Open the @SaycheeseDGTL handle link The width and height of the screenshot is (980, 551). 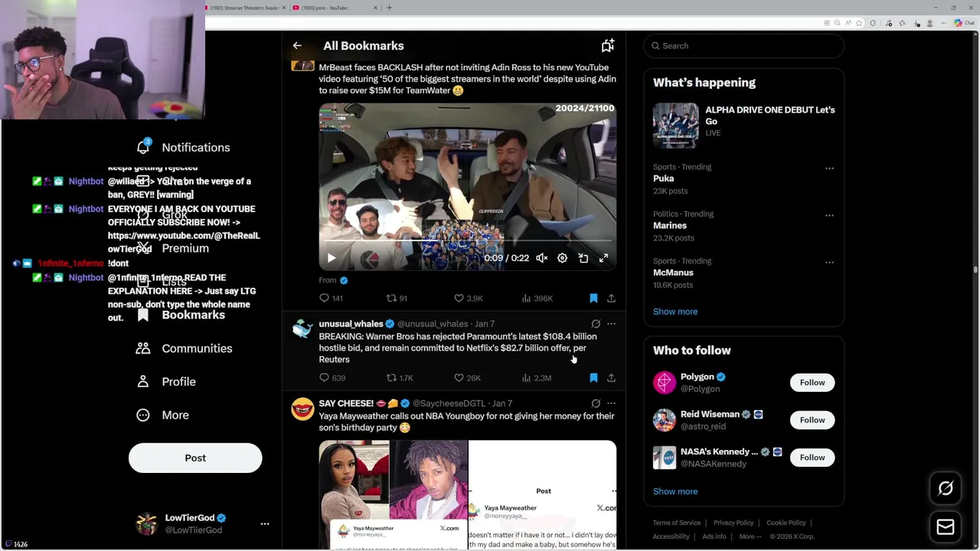(449, 403)
